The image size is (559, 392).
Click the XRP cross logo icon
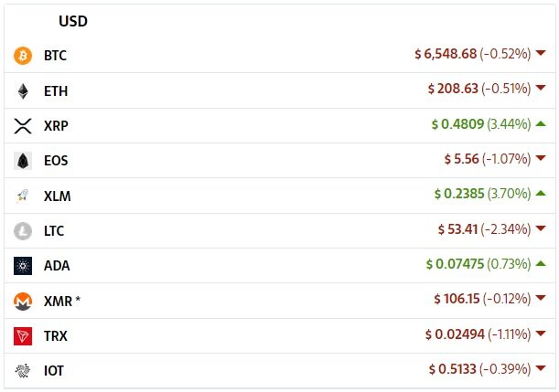(x=23, y=126)
